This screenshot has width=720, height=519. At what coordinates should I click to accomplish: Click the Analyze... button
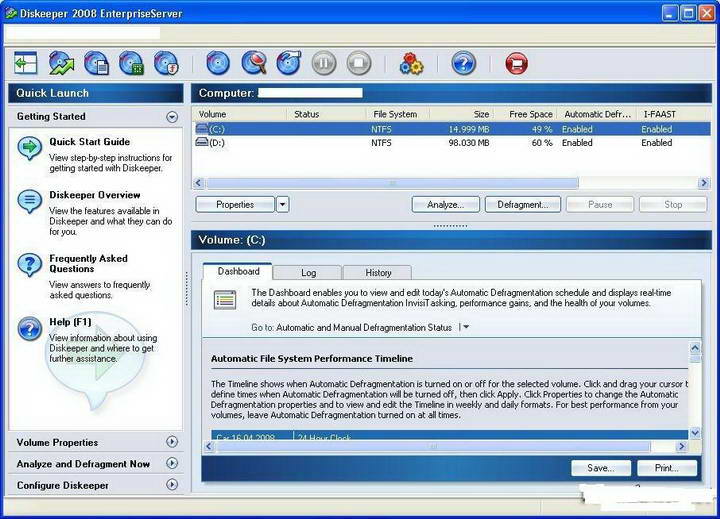(x=445, y=204)
